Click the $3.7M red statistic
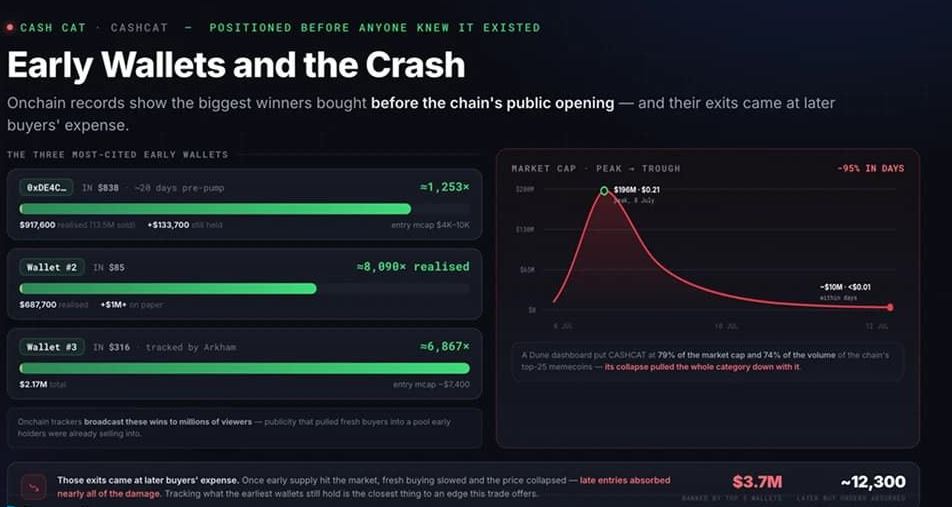This screenshot has width=952, height=507. coord(757,482)
